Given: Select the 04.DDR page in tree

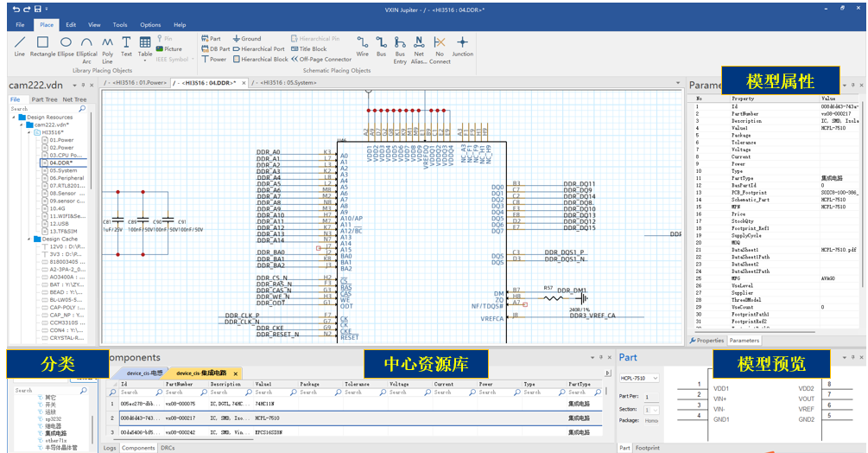Looking at the screenshot, I should point(61,163).
